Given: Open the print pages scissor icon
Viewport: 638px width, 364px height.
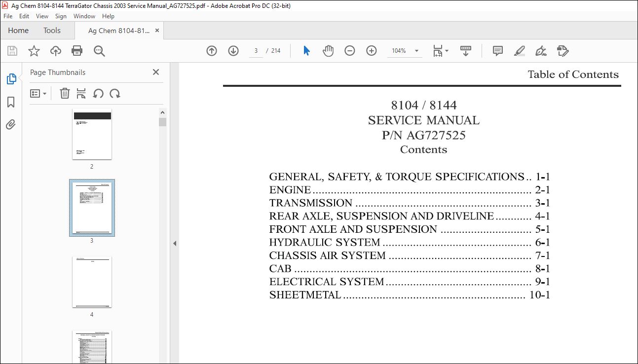Looking at the screenshot, I should [81, 93].
